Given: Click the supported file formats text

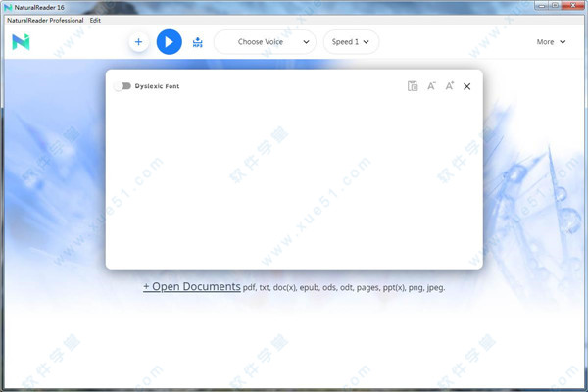Looking at the screenshot, I should (x=344, y=288).
